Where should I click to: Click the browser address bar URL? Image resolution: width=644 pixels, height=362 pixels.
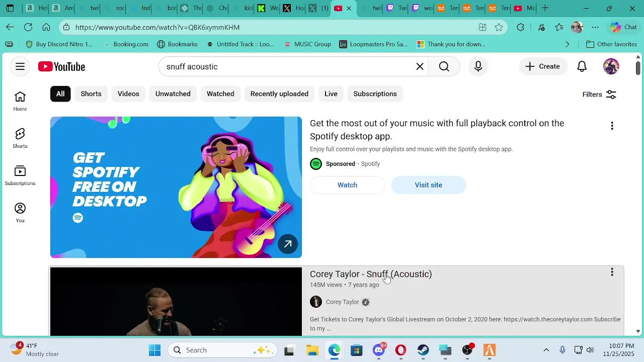(x=157, y=27)
